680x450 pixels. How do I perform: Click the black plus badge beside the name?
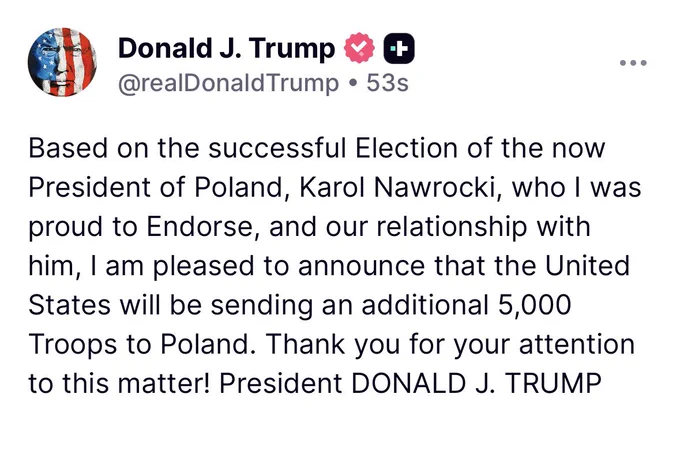pyautogui.click(x=399, y=48)
